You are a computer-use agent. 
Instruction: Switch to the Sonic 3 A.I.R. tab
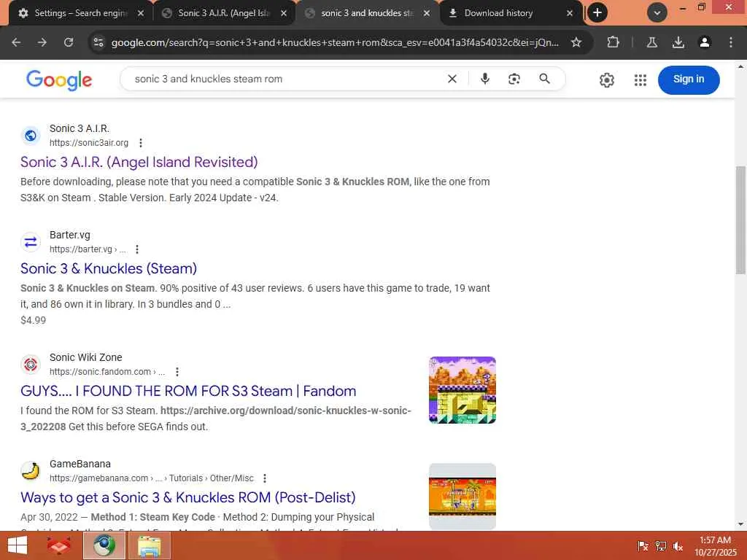(x=224, y=13)
